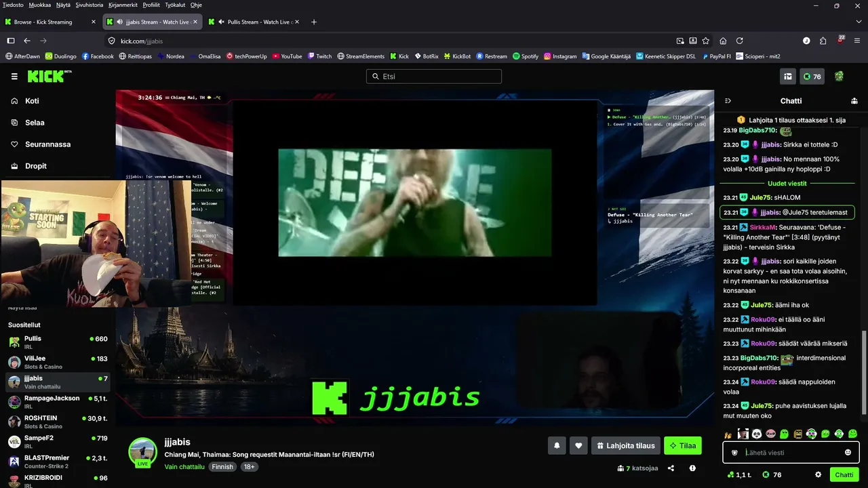Insert the green headphones emote
This screenshot has height=488, width=868.
tap(839, 434)
